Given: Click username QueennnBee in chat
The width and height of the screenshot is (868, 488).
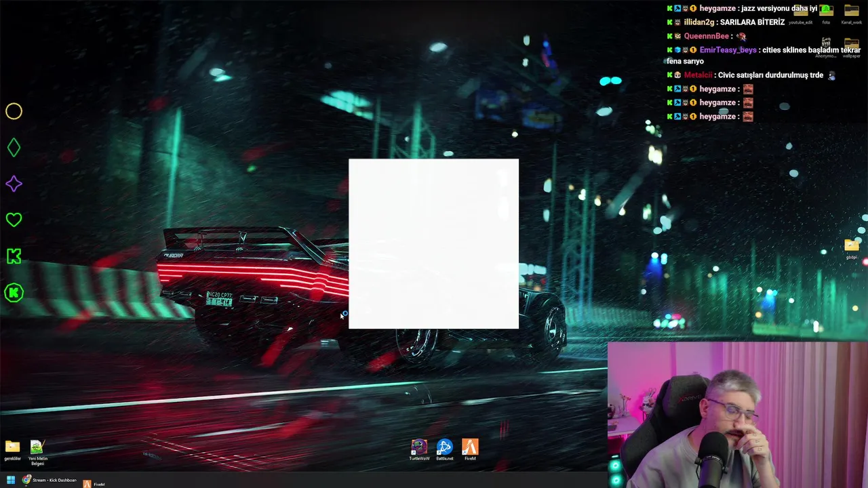Looking at the screenshot, I should pyautogui.click(x=706, y=36).
